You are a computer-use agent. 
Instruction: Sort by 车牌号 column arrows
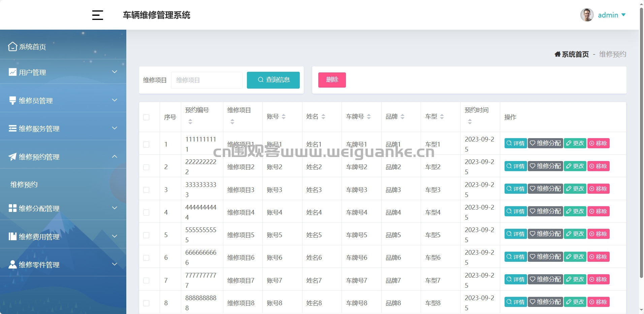(x=369, y=117)
